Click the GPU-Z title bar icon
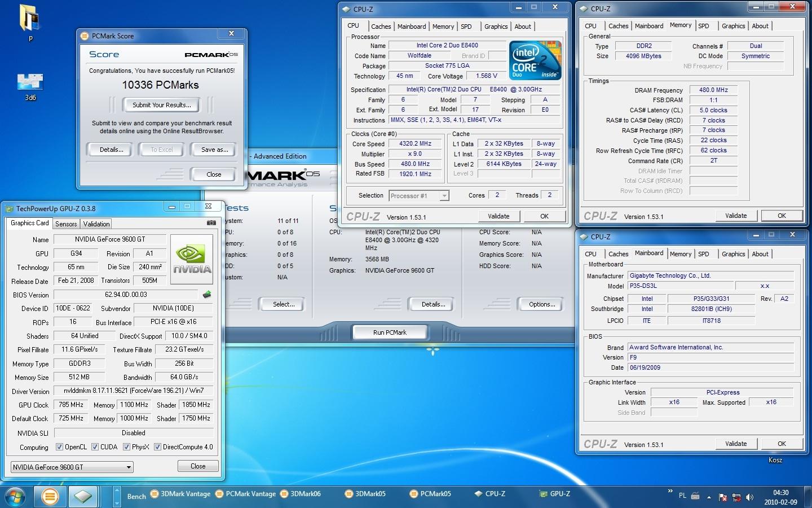Image resolution: width=812 pixels, height=508 pixels. (x=9, y=209)
